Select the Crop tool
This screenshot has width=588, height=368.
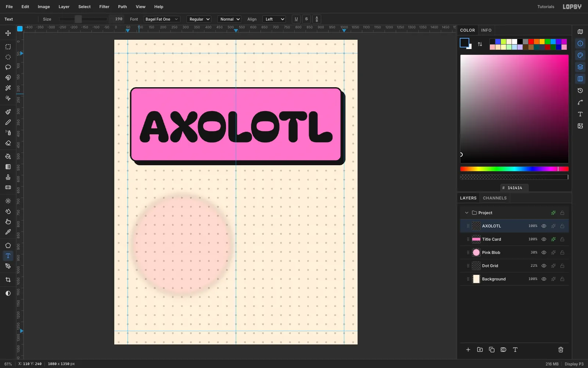[8, 280]
